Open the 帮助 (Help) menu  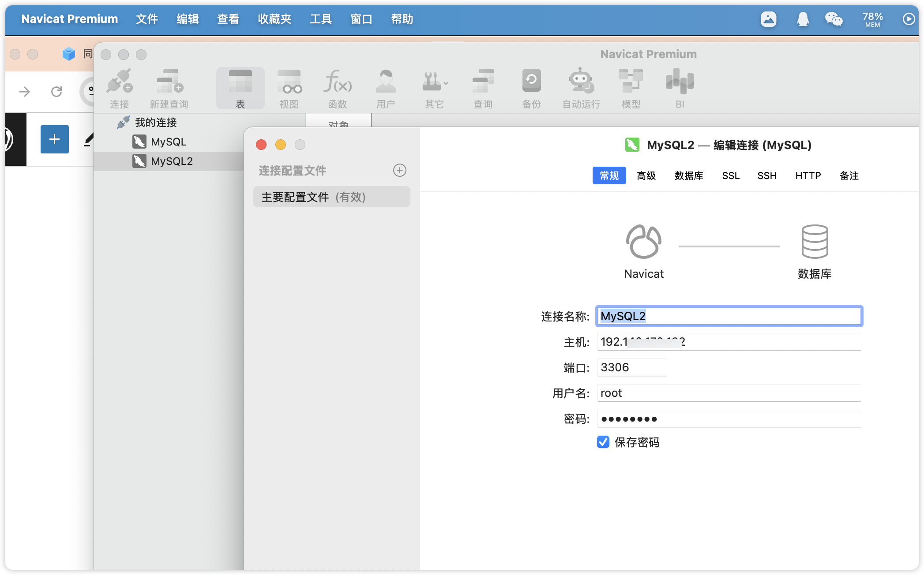(x=402, y=19)
